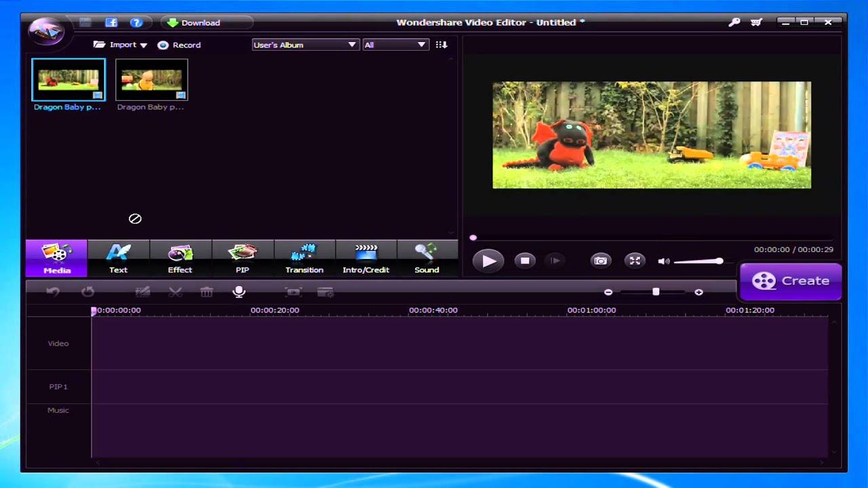The height and width of the screenshot is (488, 868).
Task: Click the timeline playhead marker
Action: click(94, 310)
